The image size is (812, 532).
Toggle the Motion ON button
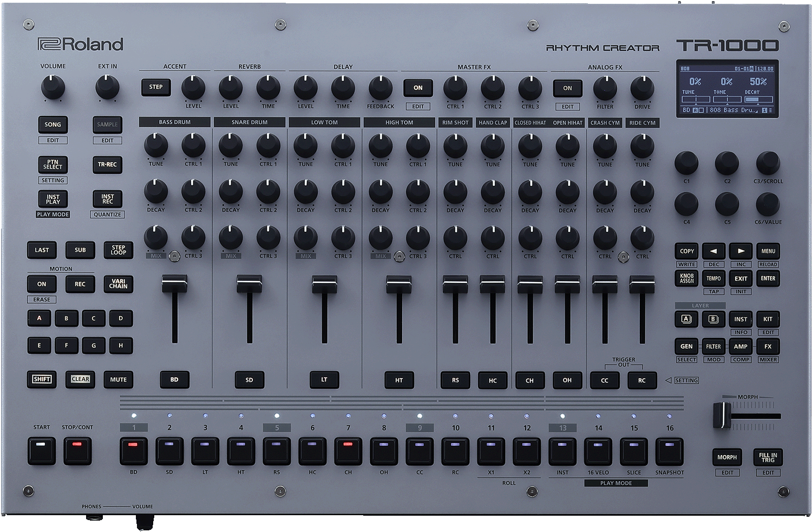coord(42,284)
